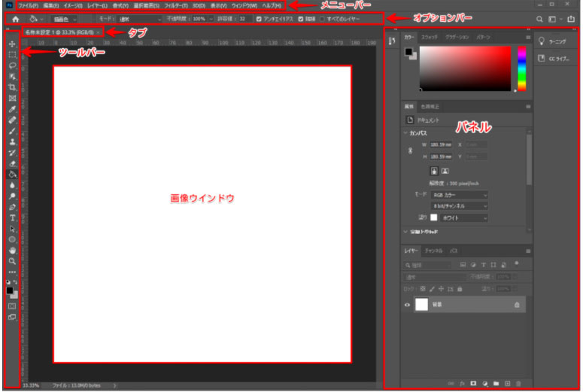Select the Zoom tool in toolbar
Viewport: 583px width, 392px height.
(12, 261)
